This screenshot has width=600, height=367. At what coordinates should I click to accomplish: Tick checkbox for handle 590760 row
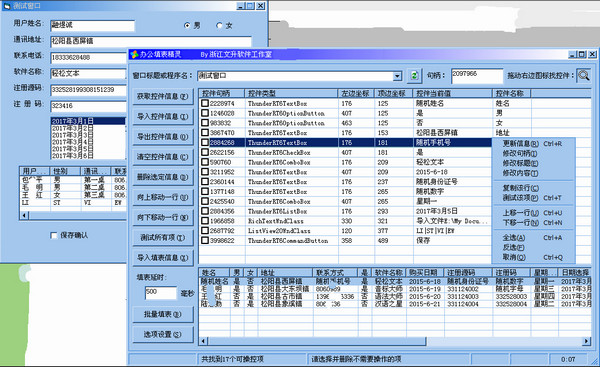click(x=205, y=162)
